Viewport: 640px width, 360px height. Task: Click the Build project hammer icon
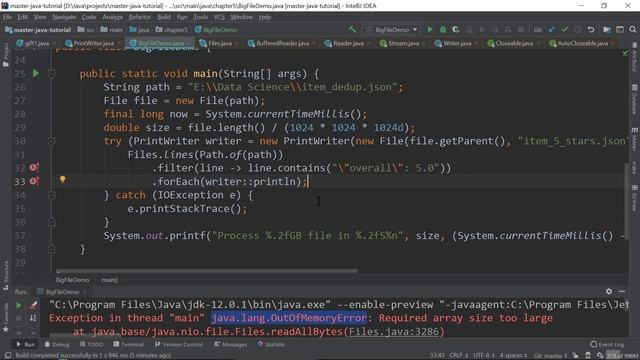click(352, 29)
